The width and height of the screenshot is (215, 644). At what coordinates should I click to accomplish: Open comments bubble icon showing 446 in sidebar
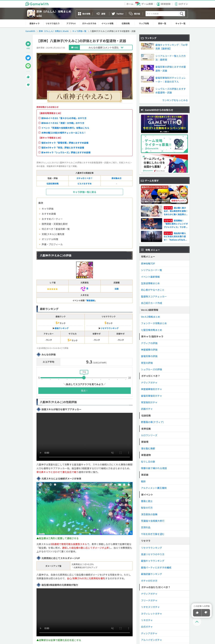28,44
